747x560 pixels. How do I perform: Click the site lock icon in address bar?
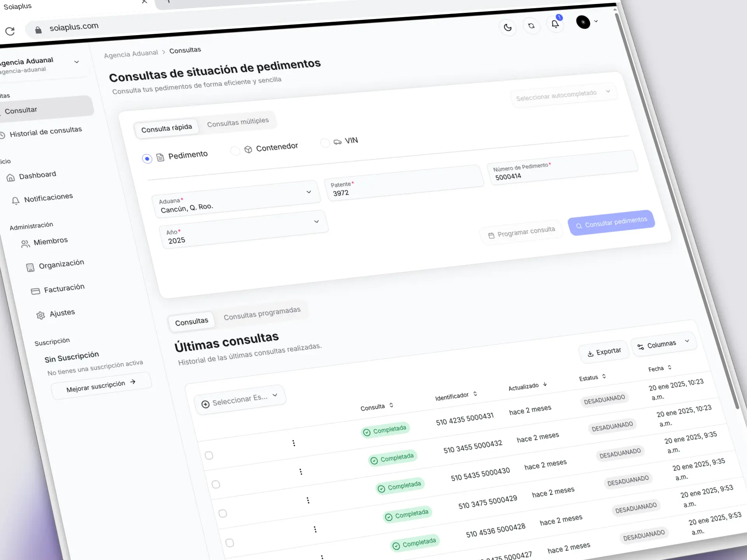pyautogui.click(x=38, y=30)
